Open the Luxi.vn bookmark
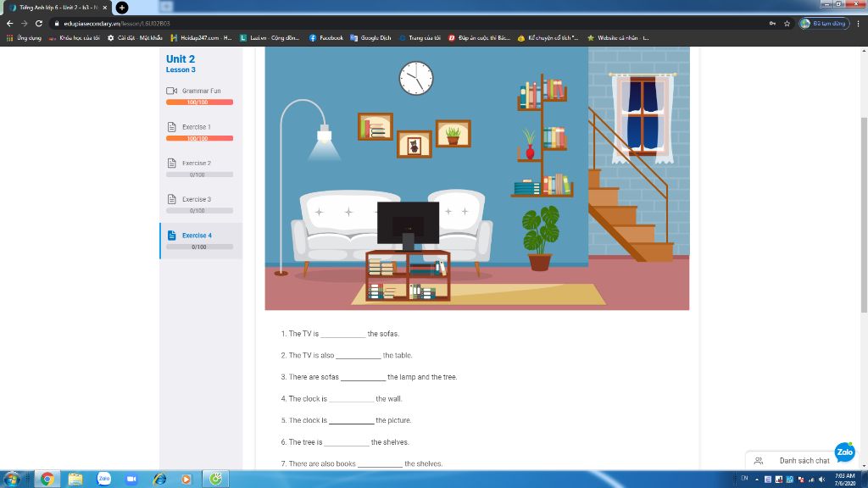This screenshot has width=868, height=488. pos(270,37)
